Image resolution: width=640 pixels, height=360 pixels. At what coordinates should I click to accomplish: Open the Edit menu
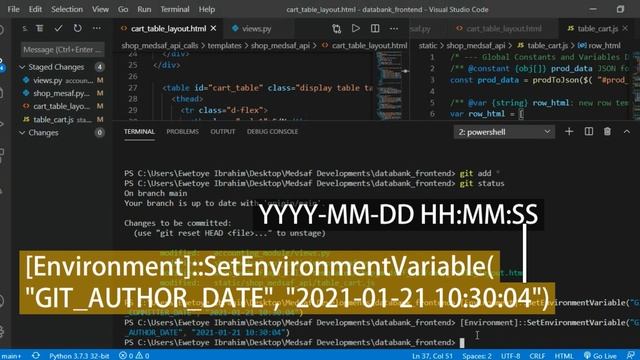(x=35, y=9)
